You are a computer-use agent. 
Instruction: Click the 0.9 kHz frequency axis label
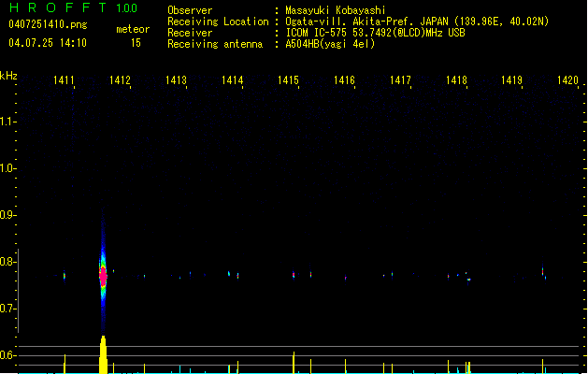pos(7,215)
